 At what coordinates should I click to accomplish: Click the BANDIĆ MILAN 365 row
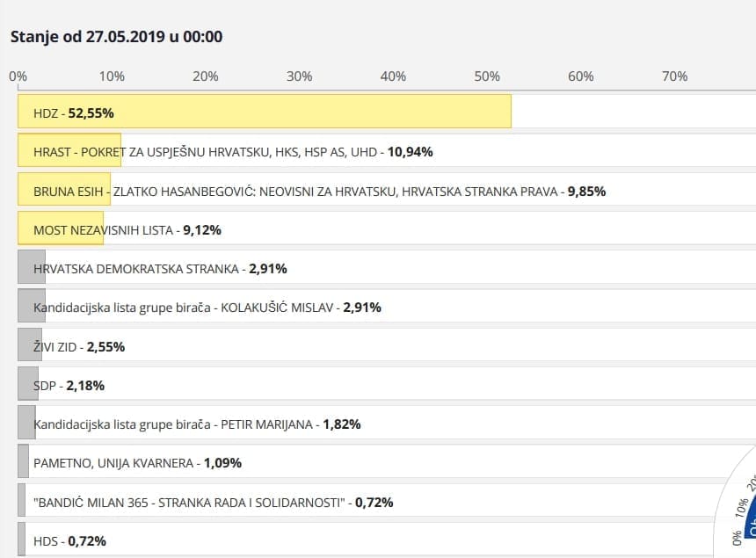pyautogui.click(x=213, y=503)
